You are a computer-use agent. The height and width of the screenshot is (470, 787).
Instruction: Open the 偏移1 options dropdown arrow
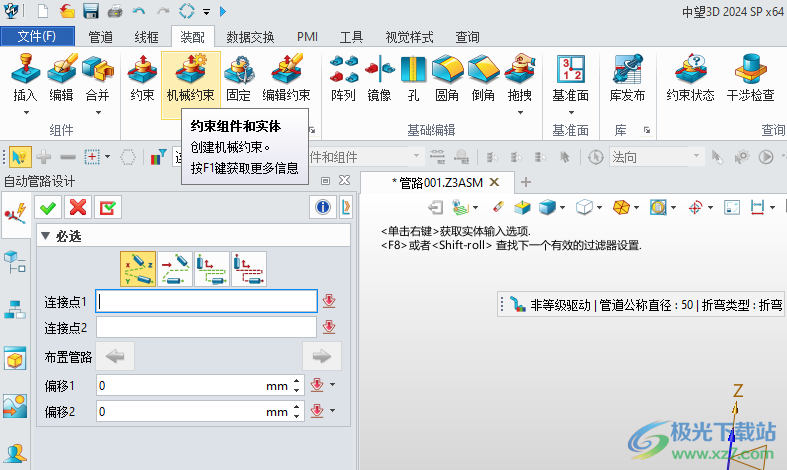pyautogui.click(x=332, y=385)
